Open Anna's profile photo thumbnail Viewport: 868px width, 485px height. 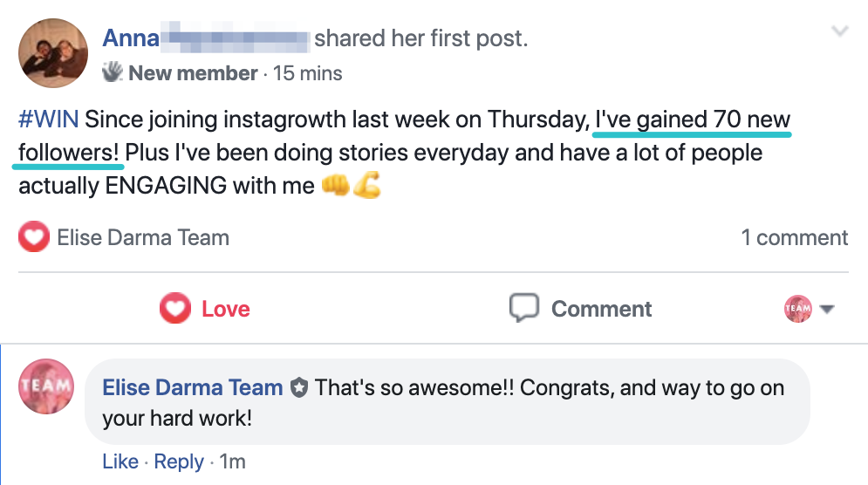click(53, 53)
